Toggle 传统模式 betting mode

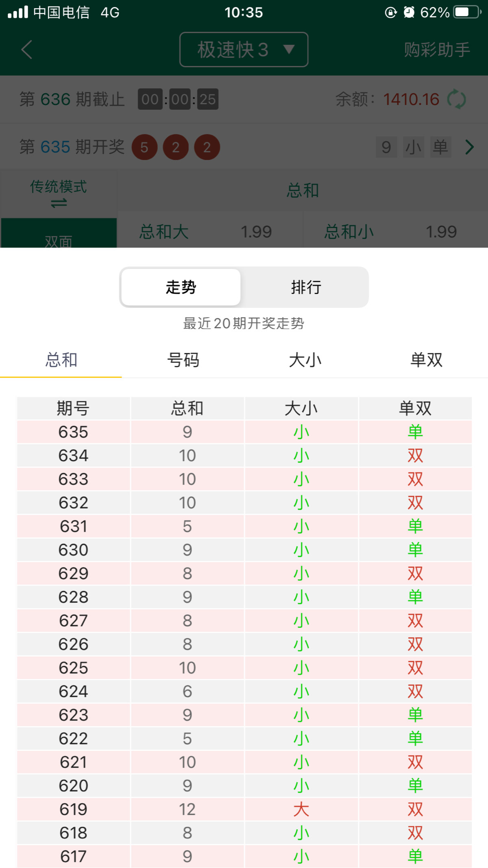[x=59, y=192]
